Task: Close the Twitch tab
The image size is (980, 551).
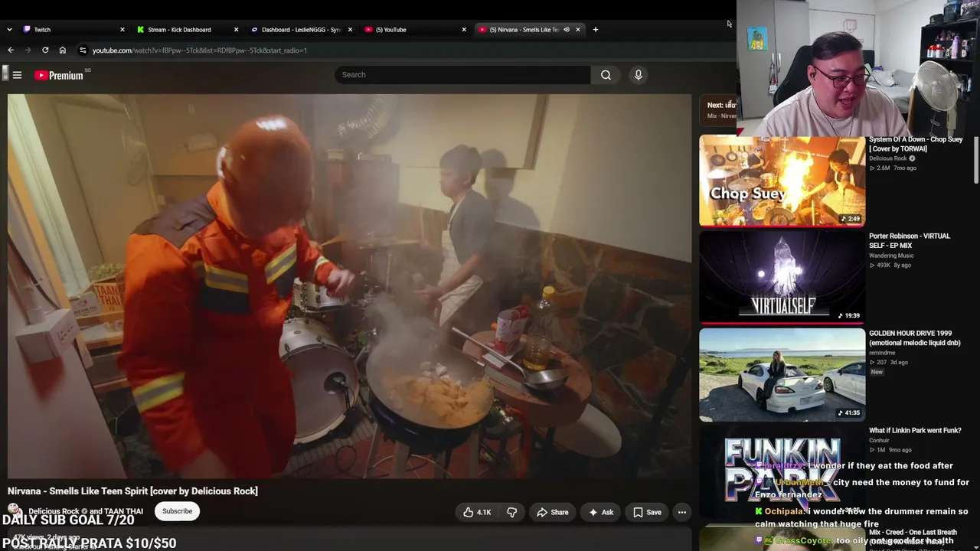Action: [x=122, y=30]
